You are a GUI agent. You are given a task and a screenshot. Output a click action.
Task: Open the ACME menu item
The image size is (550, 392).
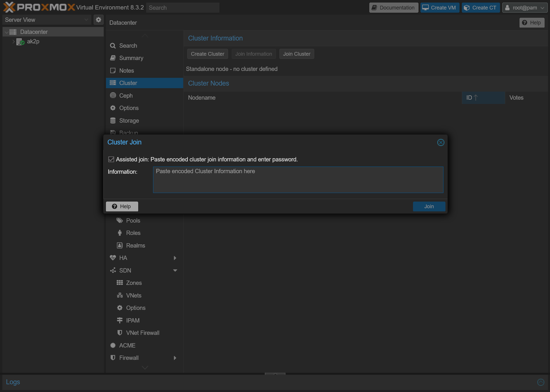[144, 345]
